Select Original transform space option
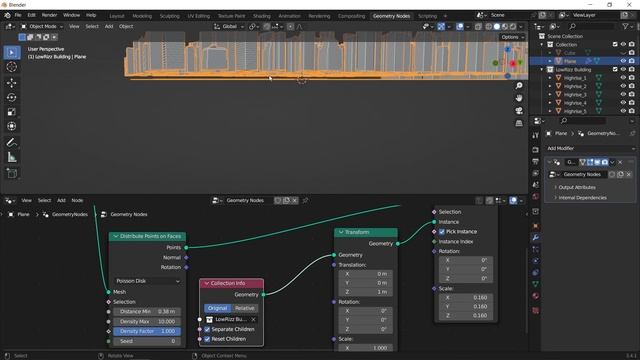Image resolution: width=640 pixels, height=360 pixels. tap(218, 308)
